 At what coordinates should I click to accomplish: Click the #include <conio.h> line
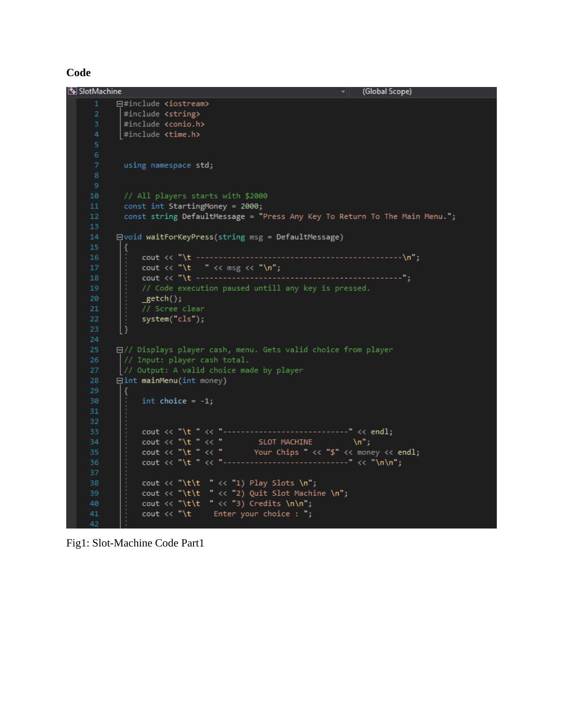pyautogui.click(x=164, y=124)
